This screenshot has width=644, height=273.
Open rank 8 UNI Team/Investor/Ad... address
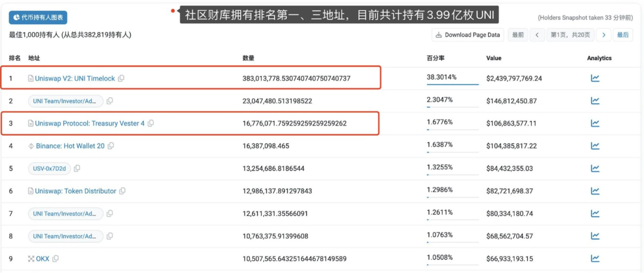click(x=66, y=236)
